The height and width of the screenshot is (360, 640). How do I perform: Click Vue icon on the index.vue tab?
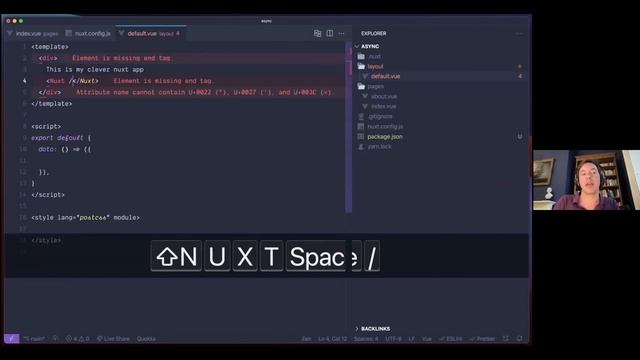coord(10,33)
